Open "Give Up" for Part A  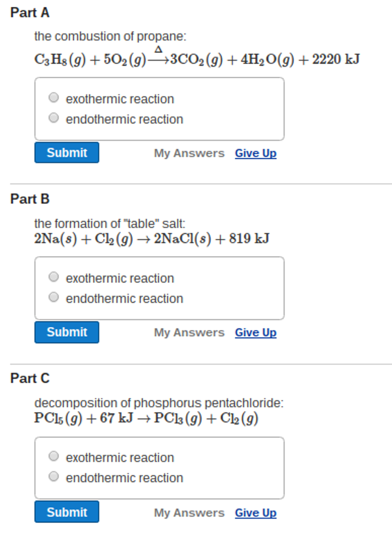point(255,153)
